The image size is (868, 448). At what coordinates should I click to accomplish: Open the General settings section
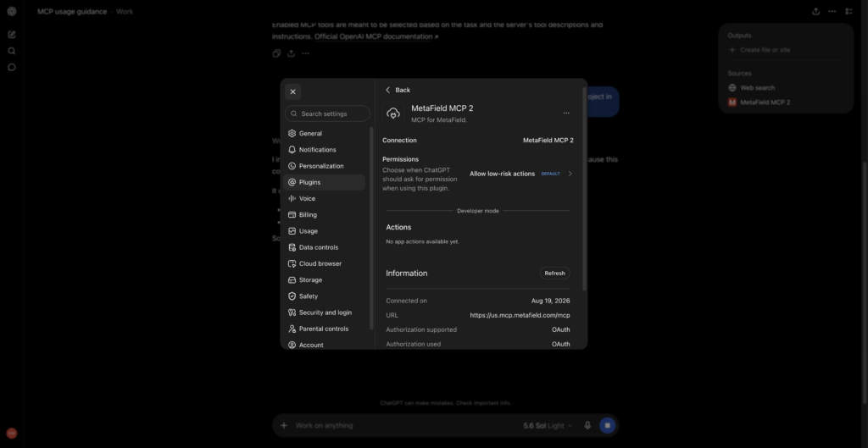(x=324, y=133)
